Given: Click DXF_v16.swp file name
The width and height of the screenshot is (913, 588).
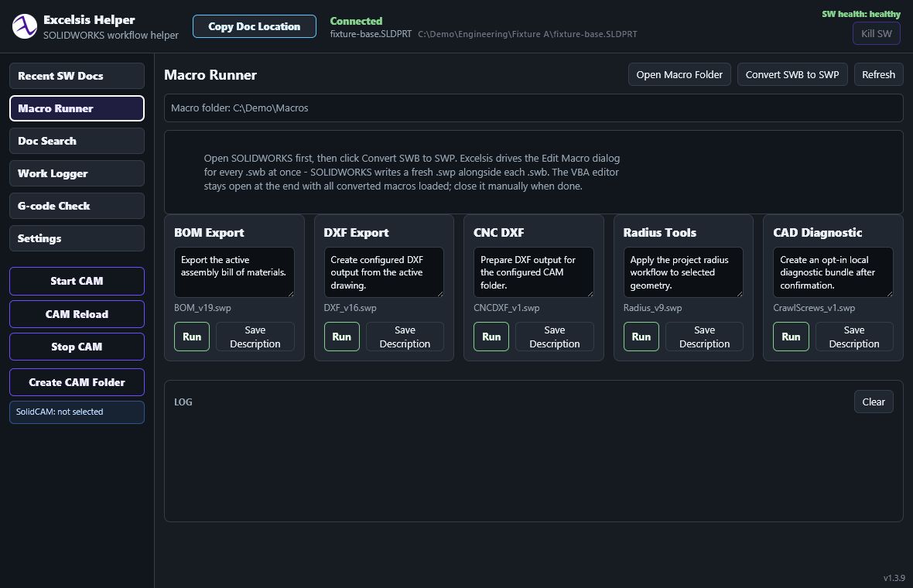Looking at the screenshot, I should [x=350, y=308].
